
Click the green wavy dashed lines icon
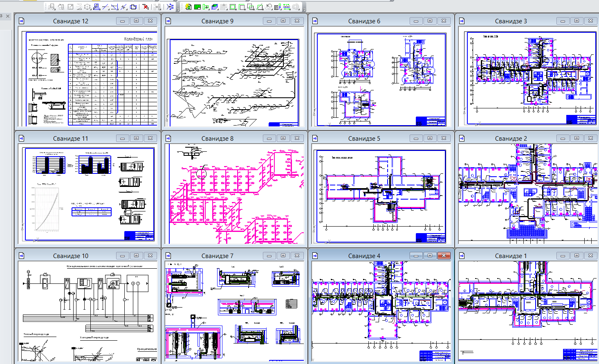[286, 7]
